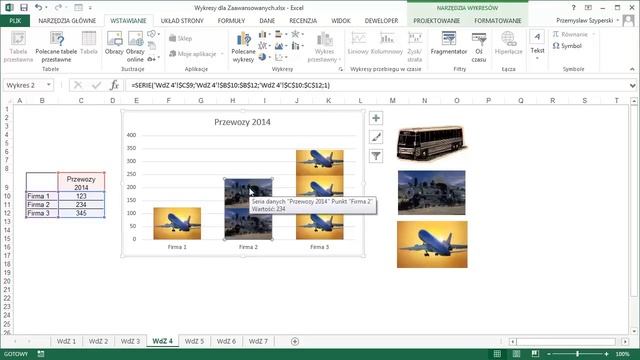
Task: Open WdZ 7 sheet tab
Action: (258, 341)
